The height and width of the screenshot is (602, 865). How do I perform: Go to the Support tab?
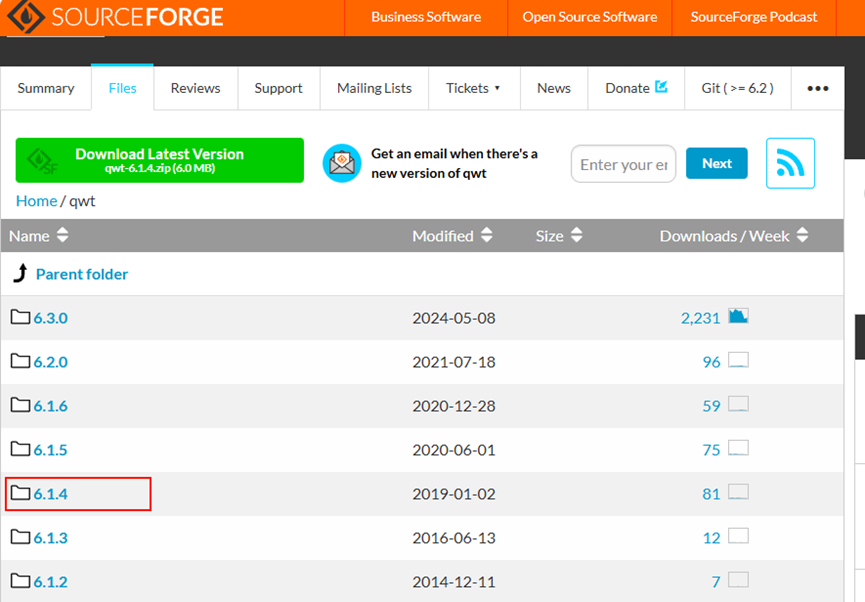[x=278, y=88]
